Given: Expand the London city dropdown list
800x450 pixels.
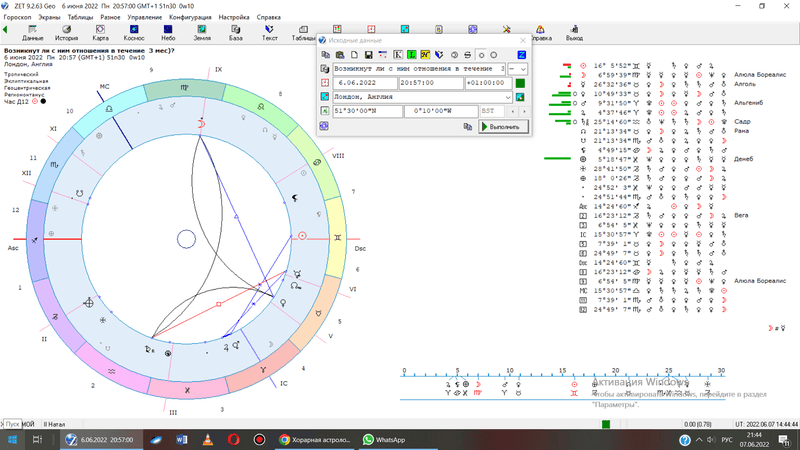Looking at the screenshot, I should 508,97.
